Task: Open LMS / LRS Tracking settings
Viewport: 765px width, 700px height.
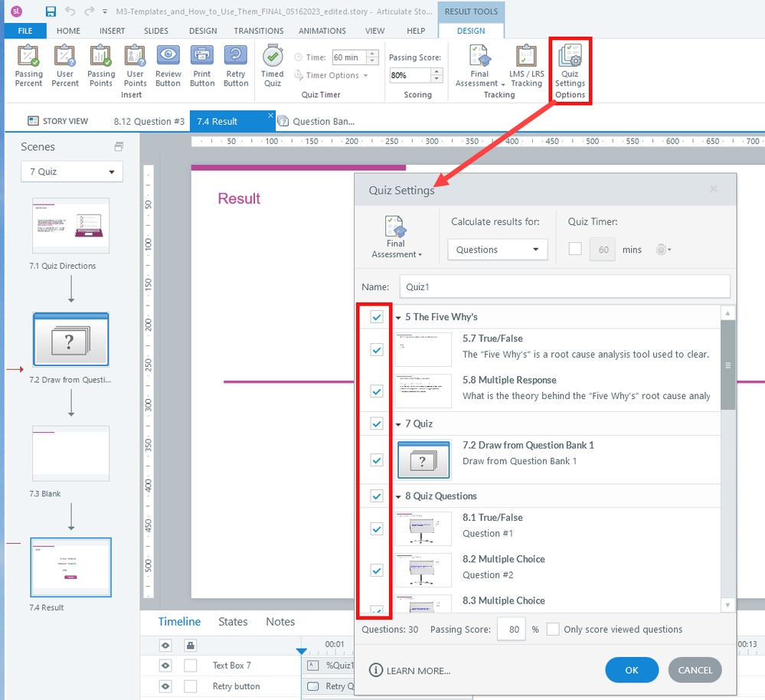Action: [x=526, y=67]
